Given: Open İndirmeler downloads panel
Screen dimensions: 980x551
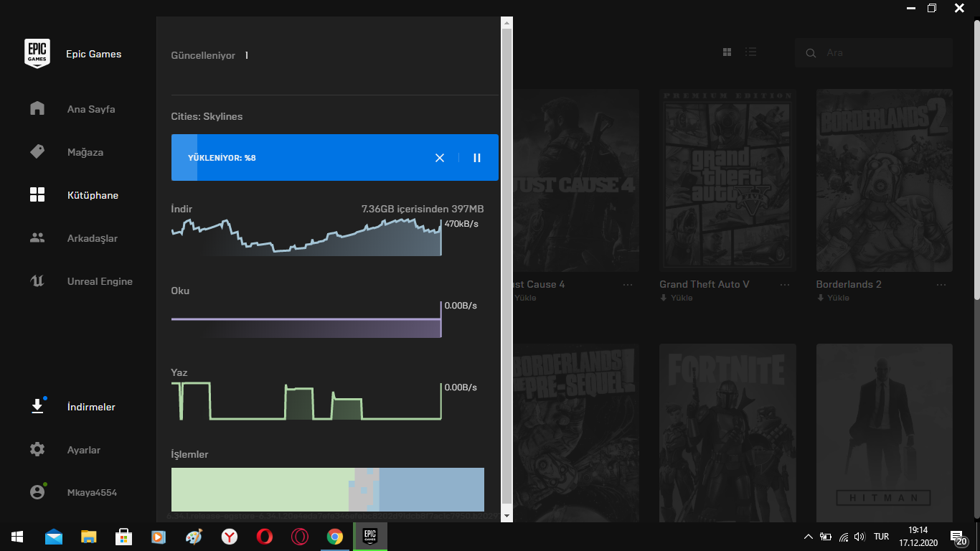Looking at the screenshot, I should [91, 407].
